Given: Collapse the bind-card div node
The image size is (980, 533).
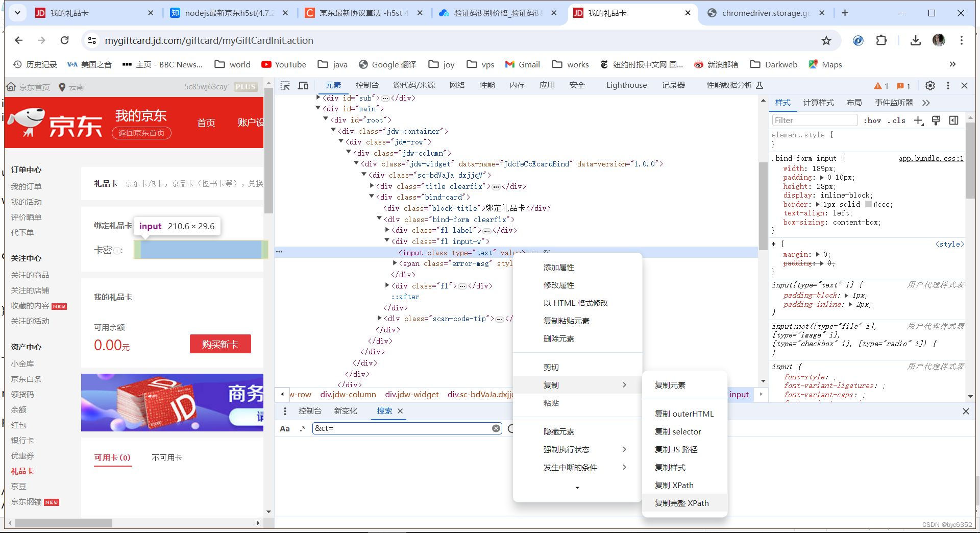Looking at the screenshot, I should click(x=372, y=197).
